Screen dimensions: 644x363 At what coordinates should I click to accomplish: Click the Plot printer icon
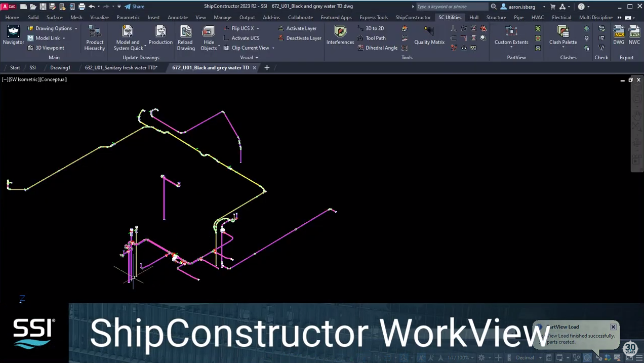click(82, 7)
